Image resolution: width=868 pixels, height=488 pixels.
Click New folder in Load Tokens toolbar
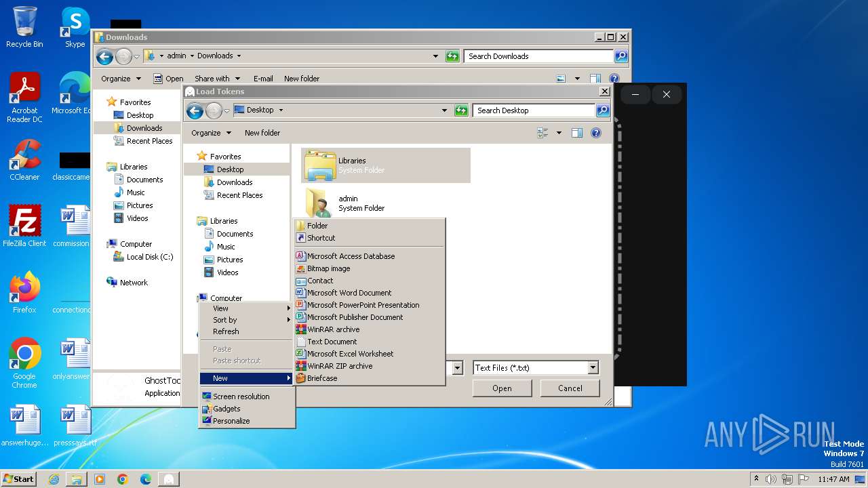[262, 133]
